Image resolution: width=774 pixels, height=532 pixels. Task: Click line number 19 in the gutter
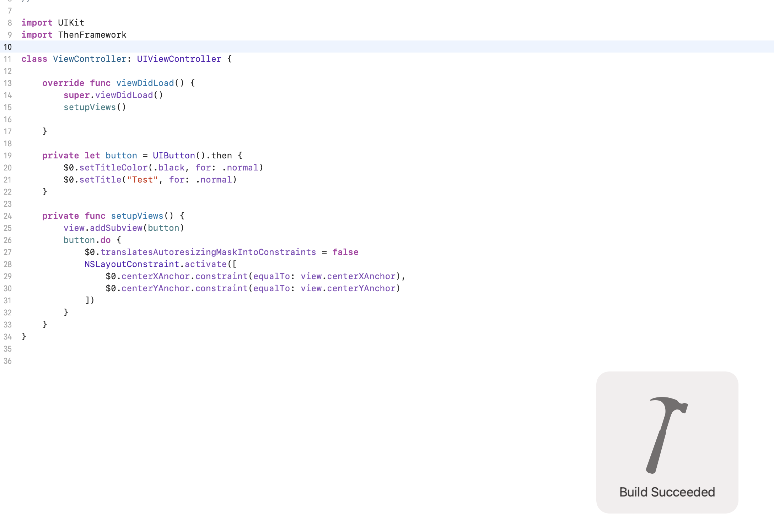(x=8, y=156)
